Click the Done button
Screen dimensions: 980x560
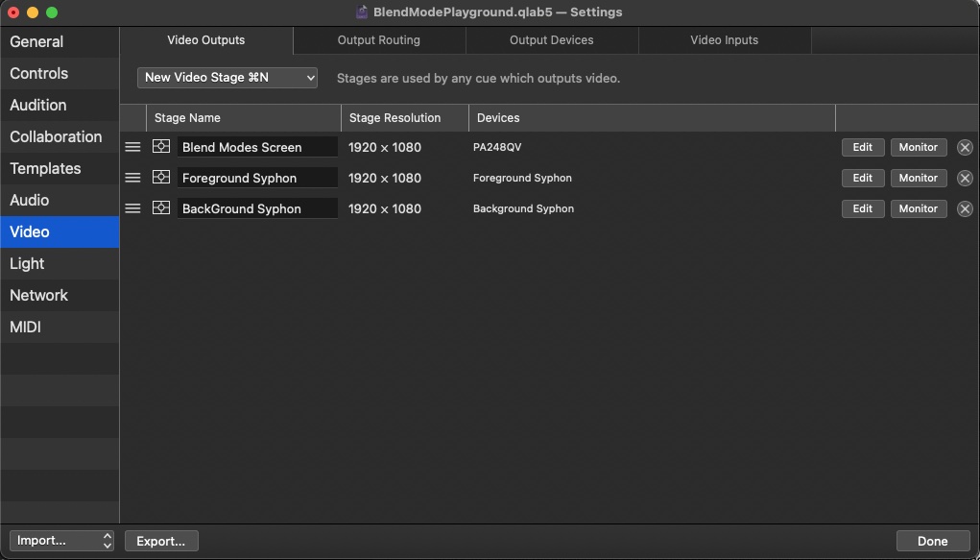pyautogui.click(x=932, y=541)
